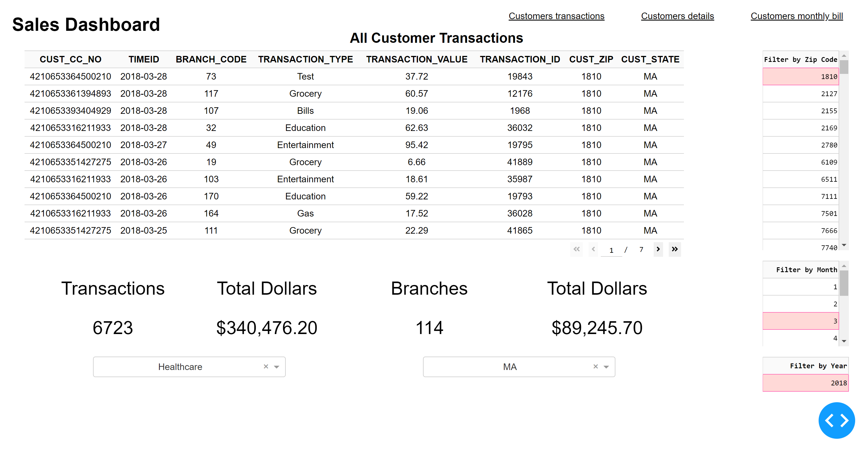This screenshot has width=868, height=455.
Task: Click the Customers transactions link
Action: tap(556, 16)
